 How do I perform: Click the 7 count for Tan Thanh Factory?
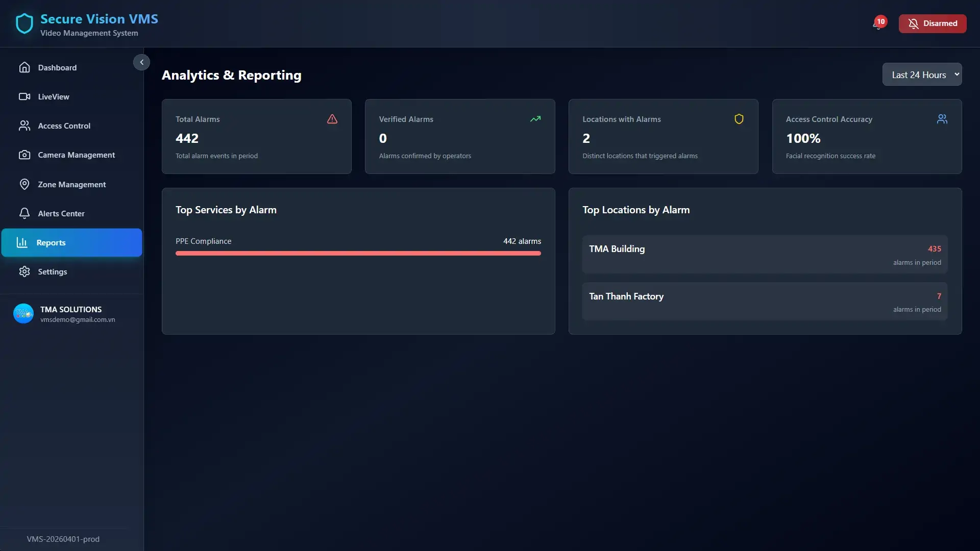pos(939,296)
